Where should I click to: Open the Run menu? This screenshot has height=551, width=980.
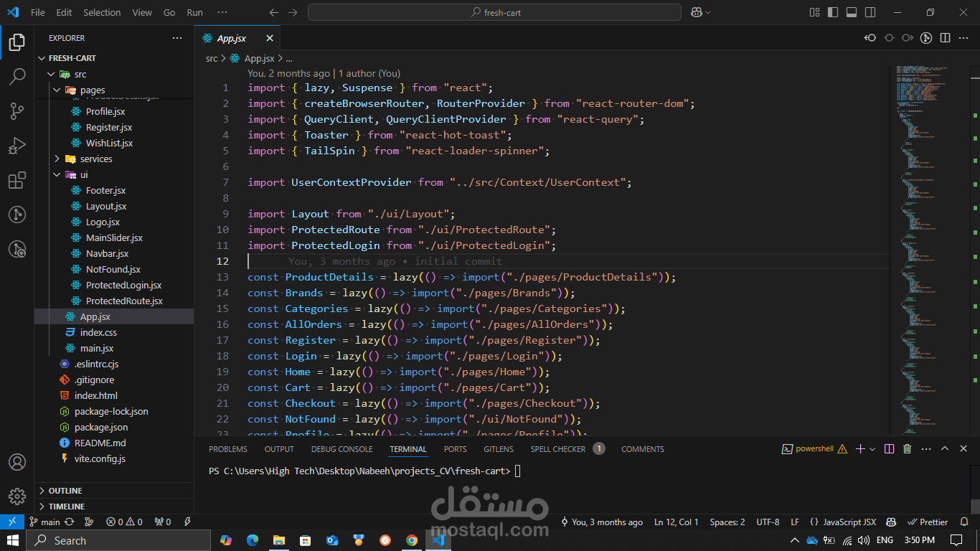194,12
